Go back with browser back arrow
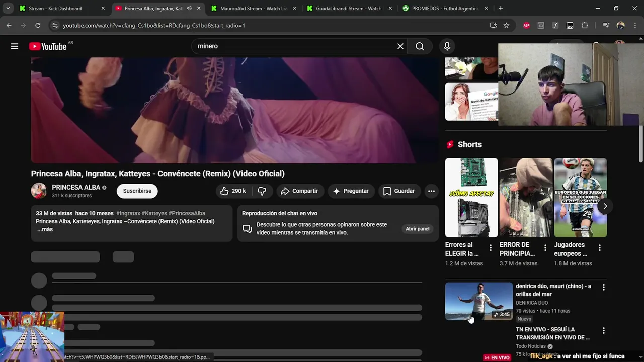 pos(9,25)
